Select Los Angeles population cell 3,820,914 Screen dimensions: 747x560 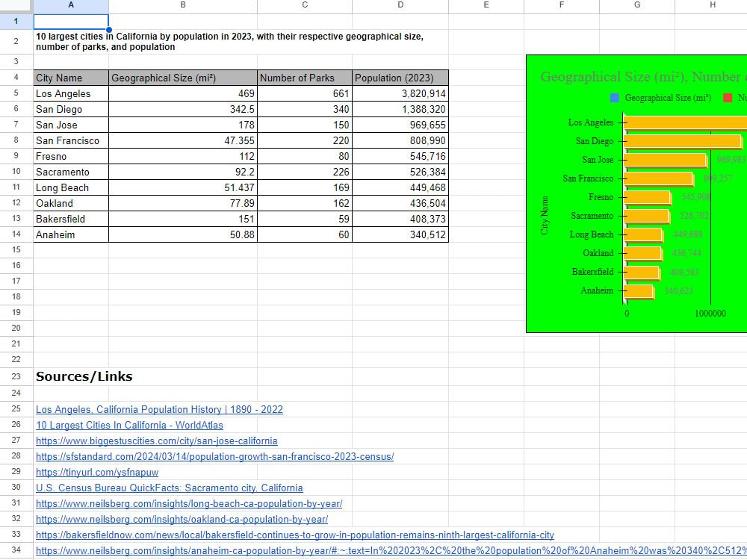point(400,94)
